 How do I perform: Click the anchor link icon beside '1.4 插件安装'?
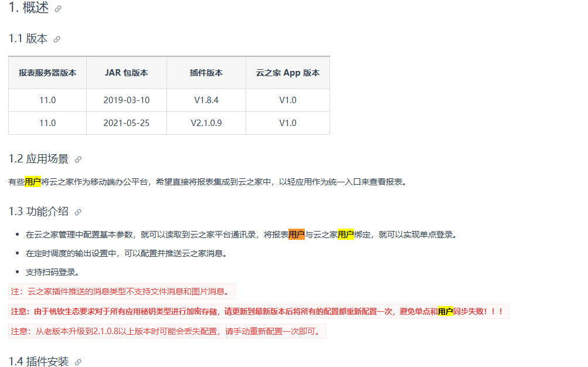coord(78,362)
